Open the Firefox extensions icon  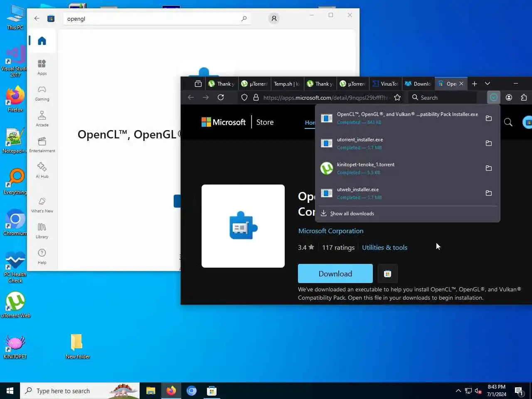[x=524, y=97]
